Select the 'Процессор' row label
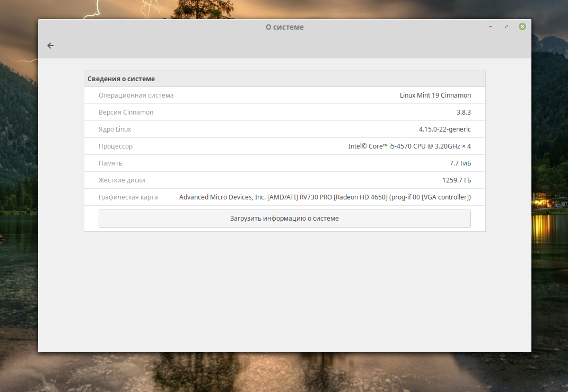Viewport: 568px width, 392px height. point(116,146)
